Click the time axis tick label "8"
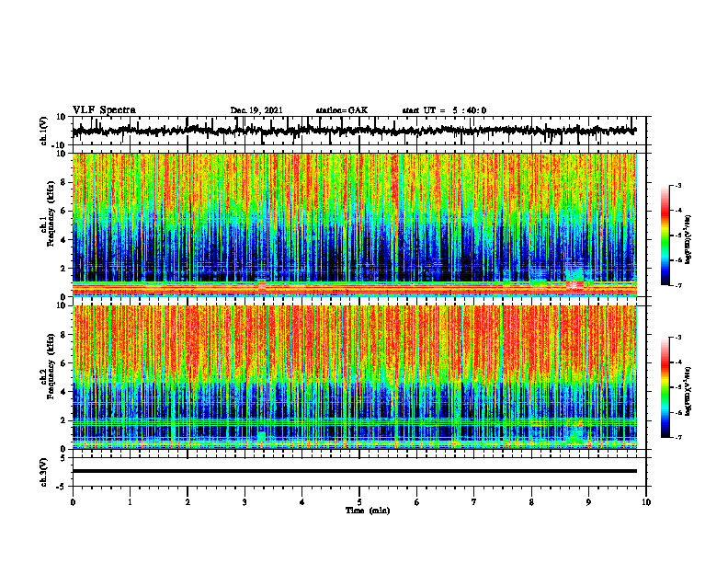The width and height of the screenshot is (728, 563). click(531, 502)
